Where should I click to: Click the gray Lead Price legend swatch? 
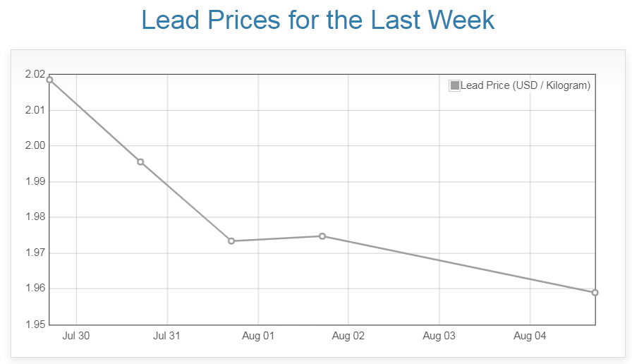pos(455,85)
